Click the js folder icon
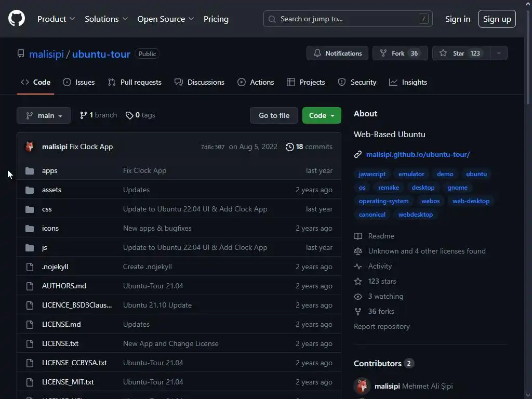Screen dimensions: 532x399 [30, 248]
